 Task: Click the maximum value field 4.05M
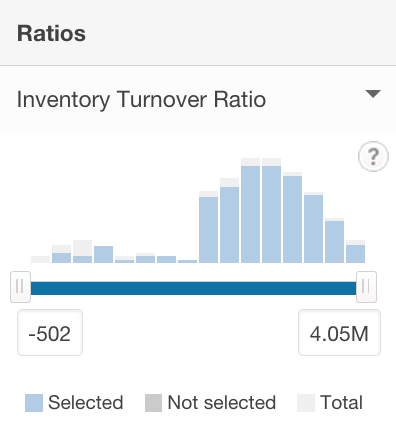click(339, 333)
